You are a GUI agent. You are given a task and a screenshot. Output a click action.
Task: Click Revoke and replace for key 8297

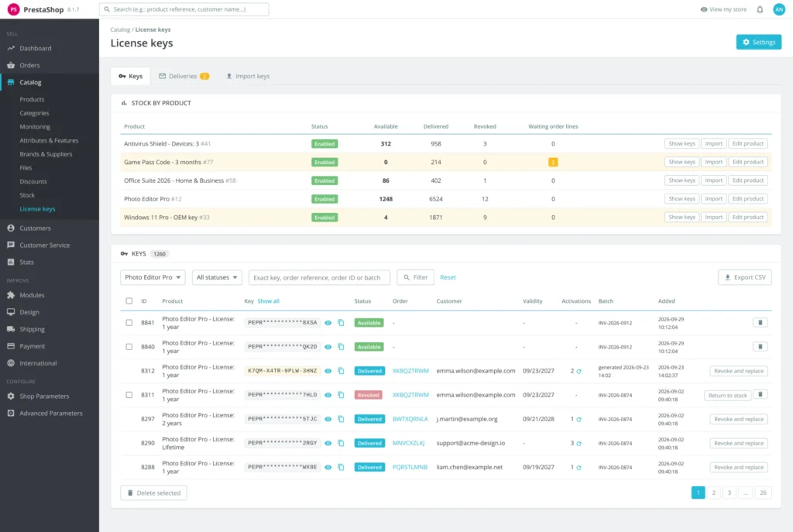click(x=739, y=419)
